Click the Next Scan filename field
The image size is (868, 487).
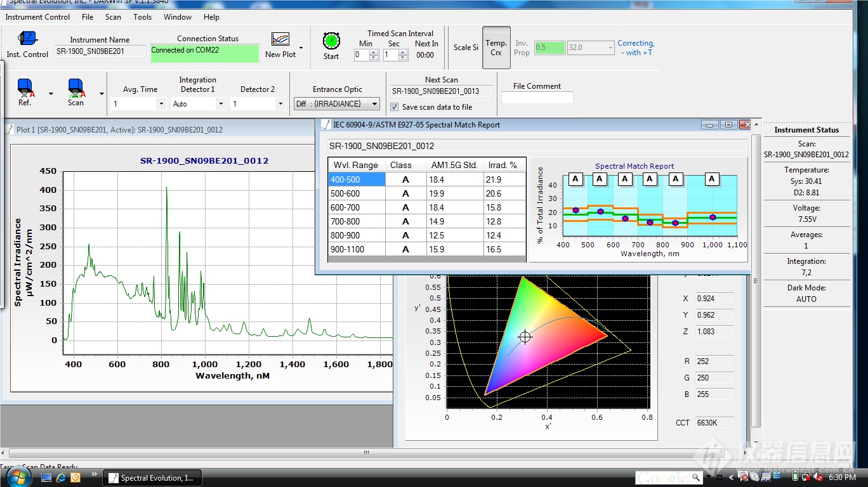(x=442, y=91)
